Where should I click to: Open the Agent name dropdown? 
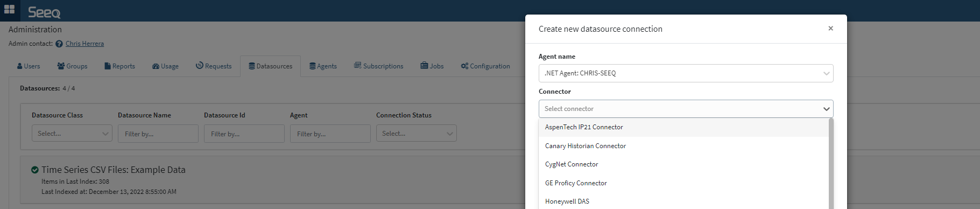pos(686,73)
